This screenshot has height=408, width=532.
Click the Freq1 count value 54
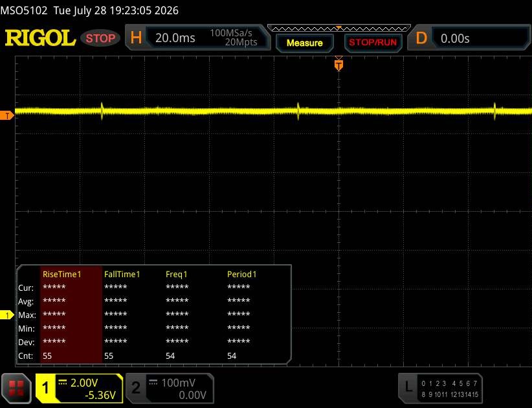170,356
